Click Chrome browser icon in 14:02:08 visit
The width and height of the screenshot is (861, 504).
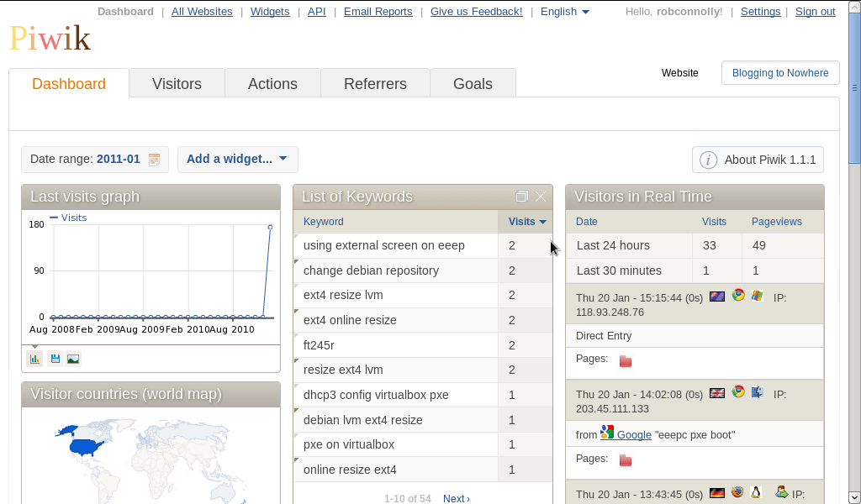click(x=738, y=391)
